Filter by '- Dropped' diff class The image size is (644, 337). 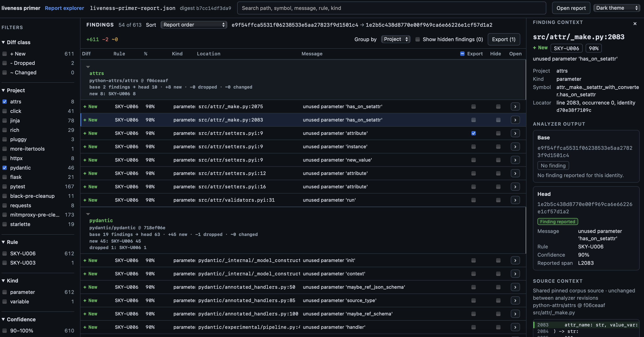[x=5, y=63]
